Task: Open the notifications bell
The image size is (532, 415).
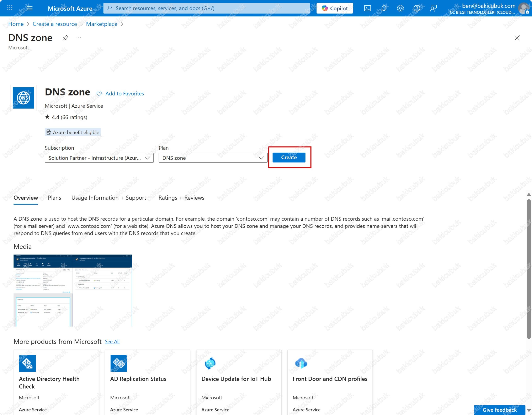Action: 384,8
